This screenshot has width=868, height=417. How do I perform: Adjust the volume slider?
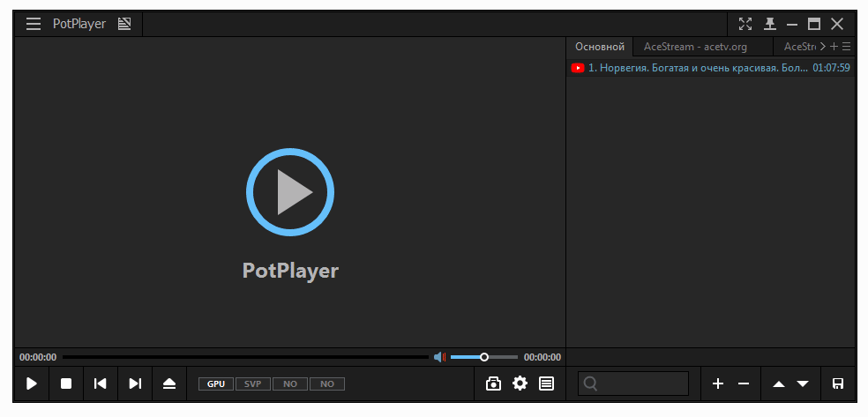(x=484, y=357)
